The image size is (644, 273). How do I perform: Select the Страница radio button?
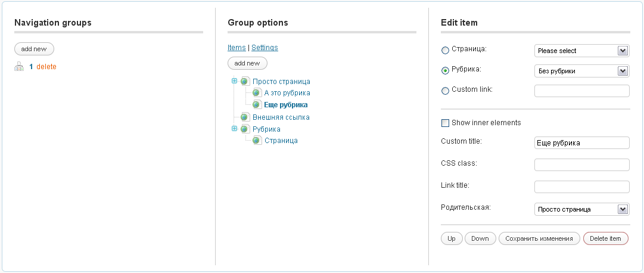click(445, 51)
